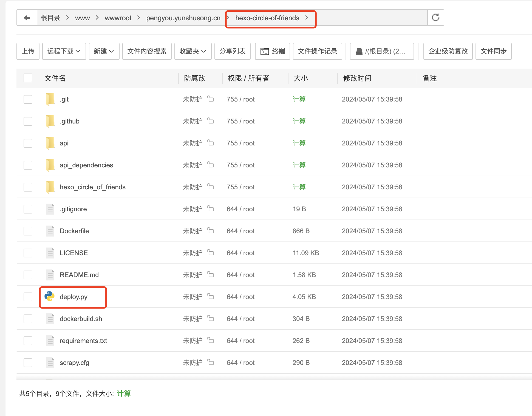Toggle the select-all checkbox in header

point(28,78)
